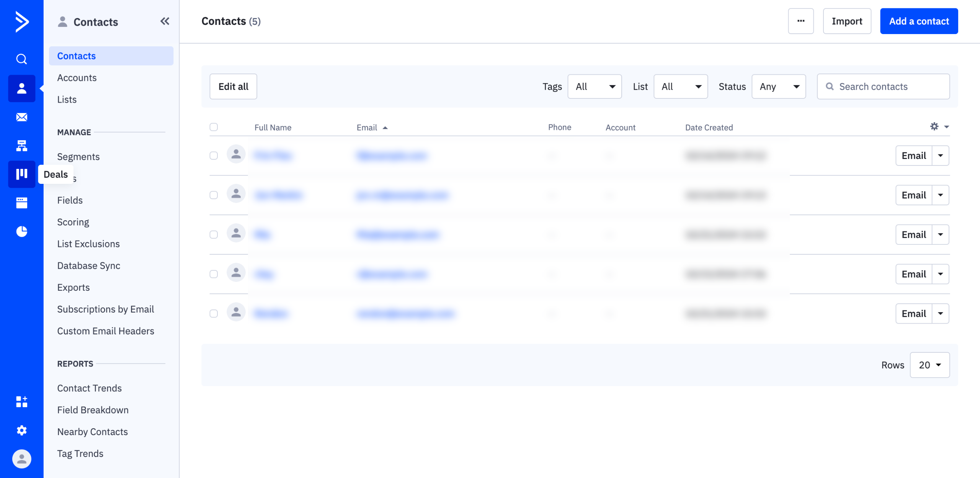Viewport: 980px width, 478px height.
Task: Open the Apps grid icon
Action: tap(21, 402)
